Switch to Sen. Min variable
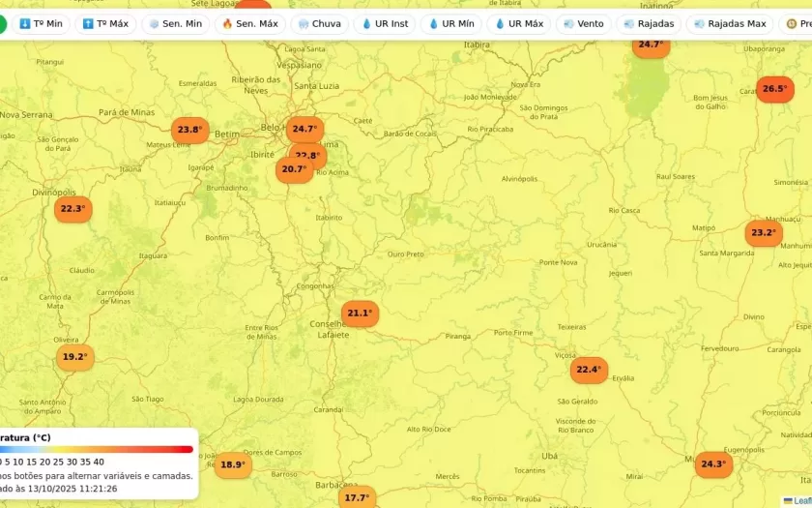 point(176,24)
